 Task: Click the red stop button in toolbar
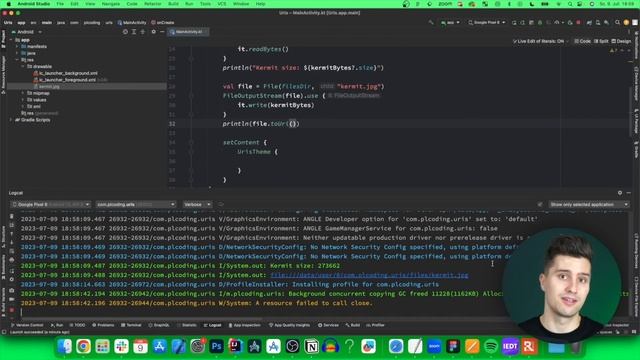tap(578, 22)
